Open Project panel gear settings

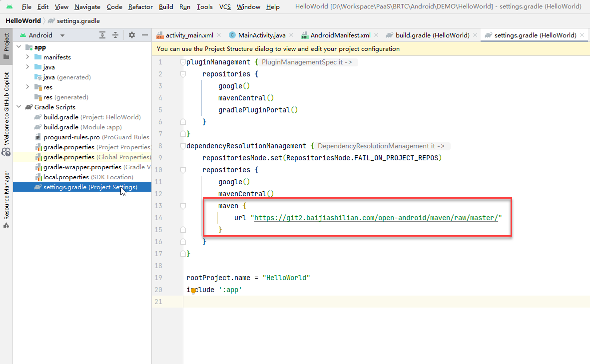132,35
